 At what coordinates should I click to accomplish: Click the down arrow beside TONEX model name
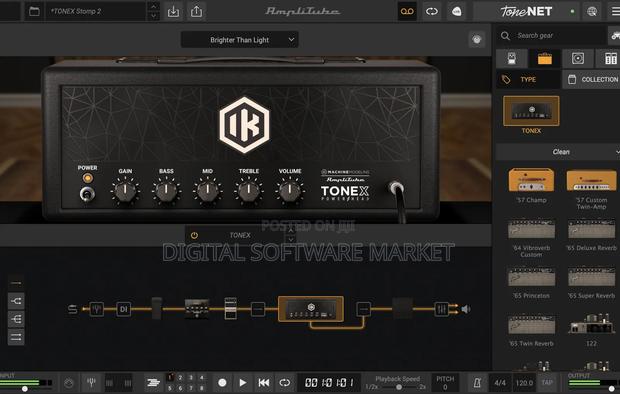click(291, 240)
